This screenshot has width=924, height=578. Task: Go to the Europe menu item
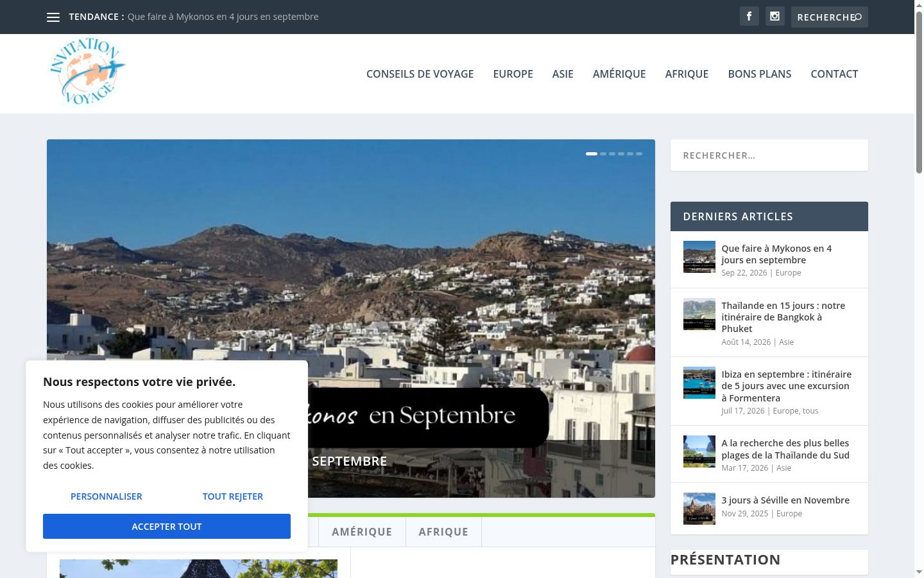click(513, 74)
